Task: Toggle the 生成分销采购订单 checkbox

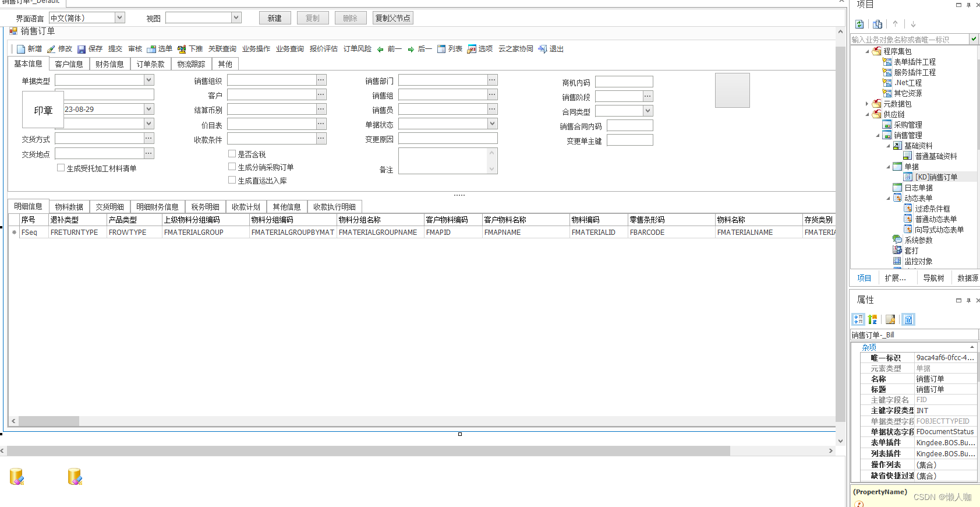Action: 232,167
